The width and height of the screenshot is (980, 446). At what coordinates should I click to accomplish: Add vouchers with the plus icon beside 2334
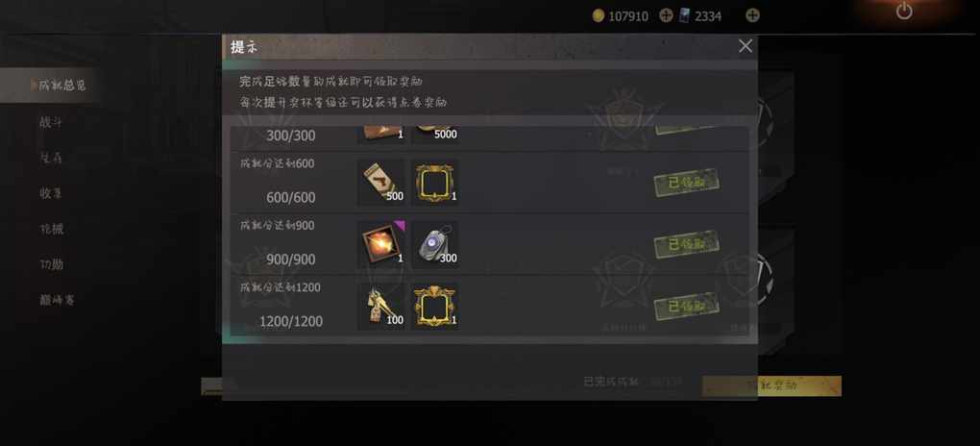(752, 15)
